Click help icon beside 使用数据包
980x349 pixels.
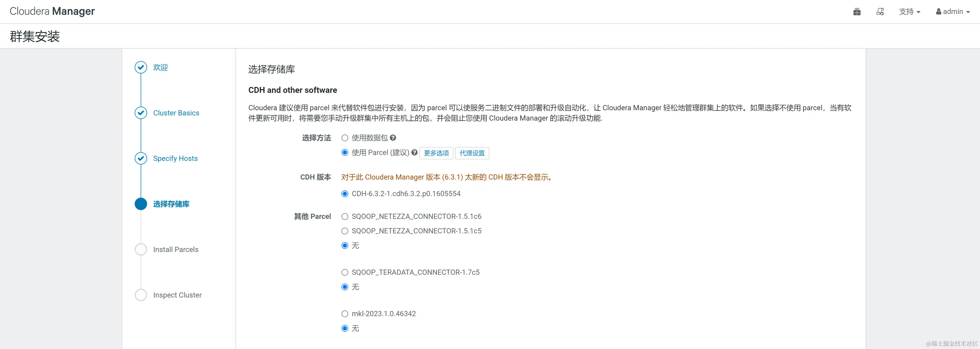[x=393, y=138]
